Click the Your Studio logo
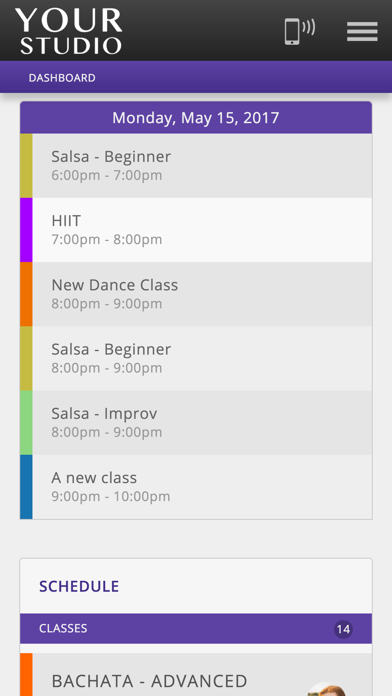392x696 pixels. tap(69, 31)
